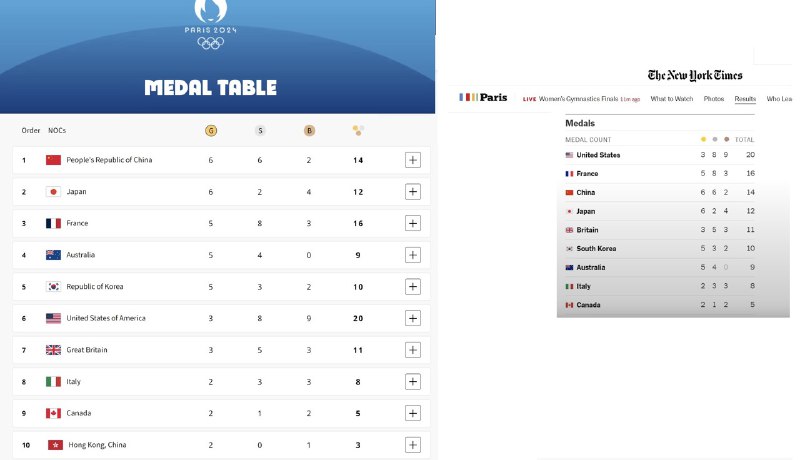Expand the France medal details
The height and width of the screenshot is (460, 800).
[x=413, y=223]
